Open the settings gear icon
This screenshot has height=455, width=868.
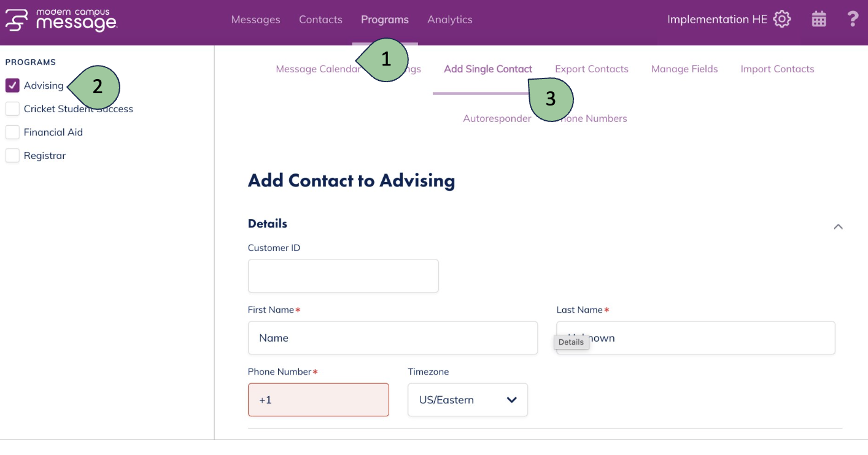click(x=782, y=19)
